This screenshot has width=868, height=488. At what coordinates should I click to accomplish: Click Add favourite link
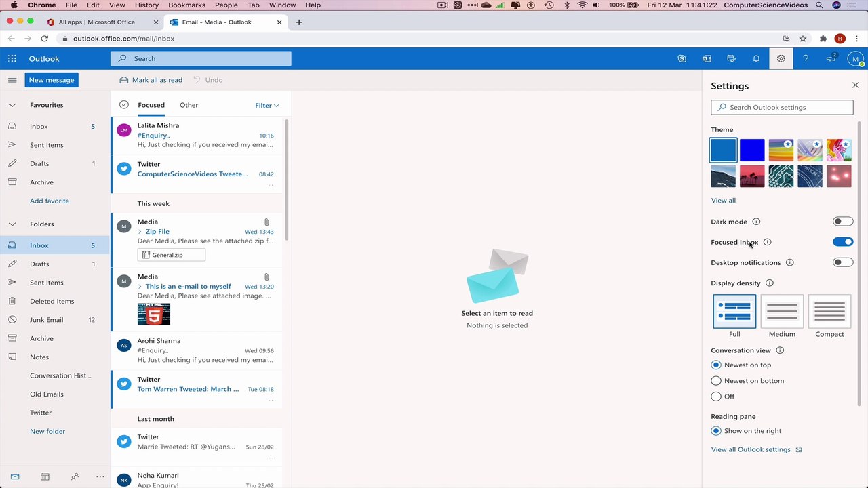click(50, 201)
